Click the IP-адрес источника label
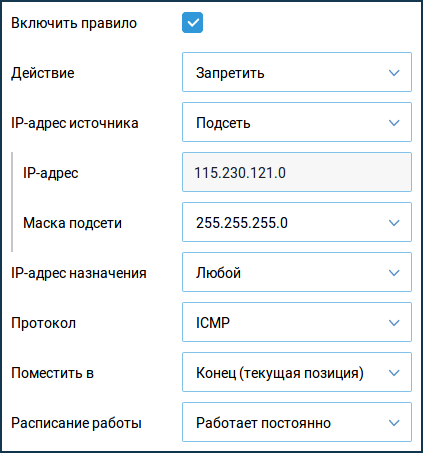This screenshot has height=453, width=423. 75,123
